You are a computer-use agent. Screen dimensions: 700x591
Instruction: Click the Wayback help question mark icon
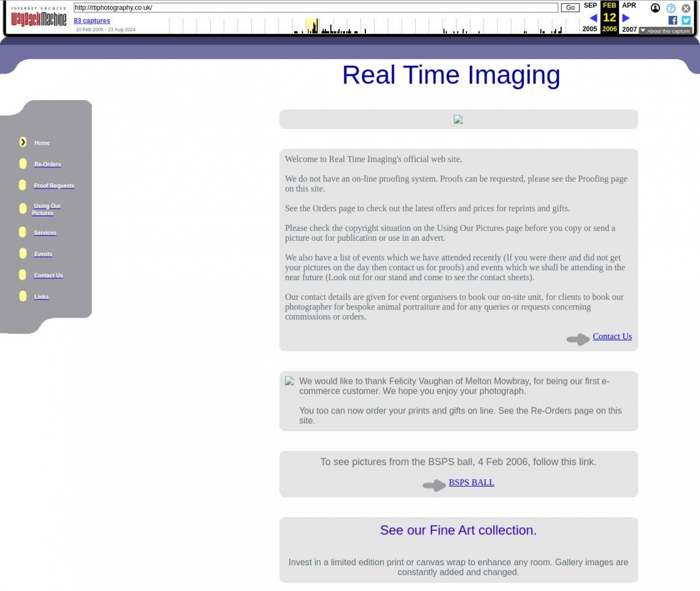tap(671, 9)
